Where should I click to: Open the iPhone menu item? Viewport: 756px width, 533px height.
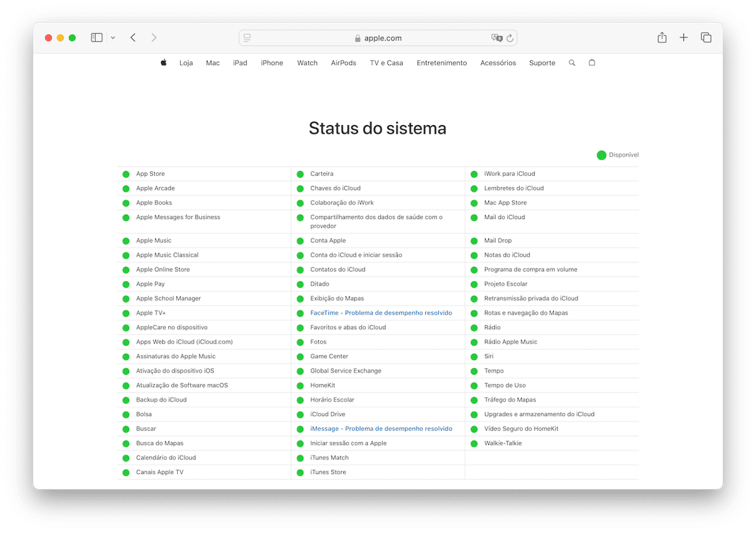272,63
